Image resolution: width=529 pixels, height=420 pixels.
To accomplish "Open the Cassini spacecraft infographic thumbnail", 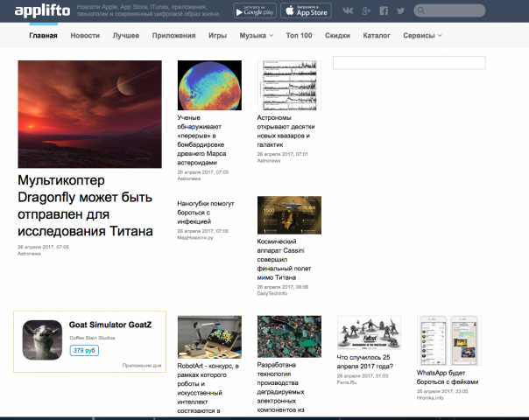I will point(289,215).
